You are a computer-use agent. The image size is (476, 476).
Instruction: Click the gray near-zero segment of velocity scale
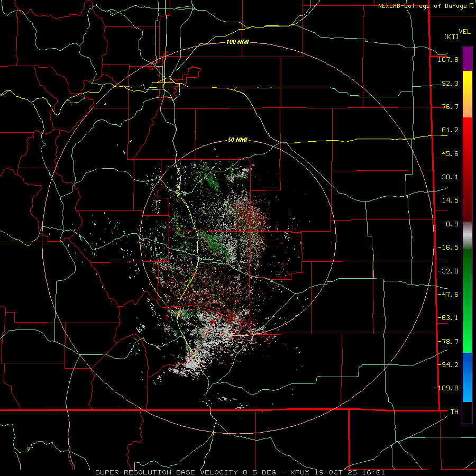467,235
